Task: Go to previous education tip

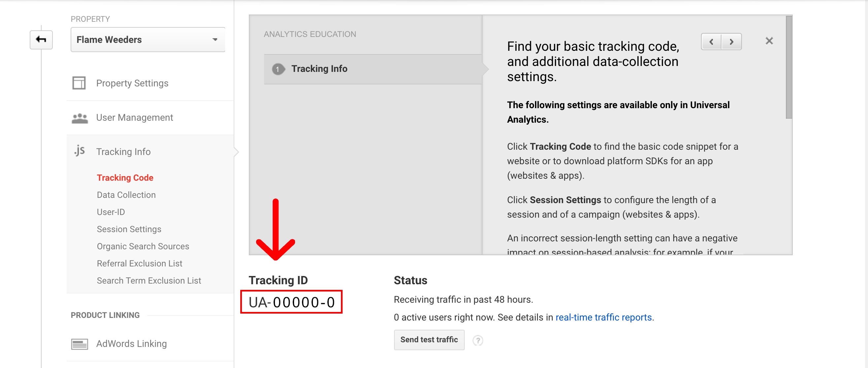Action: (x=711, y=42)
